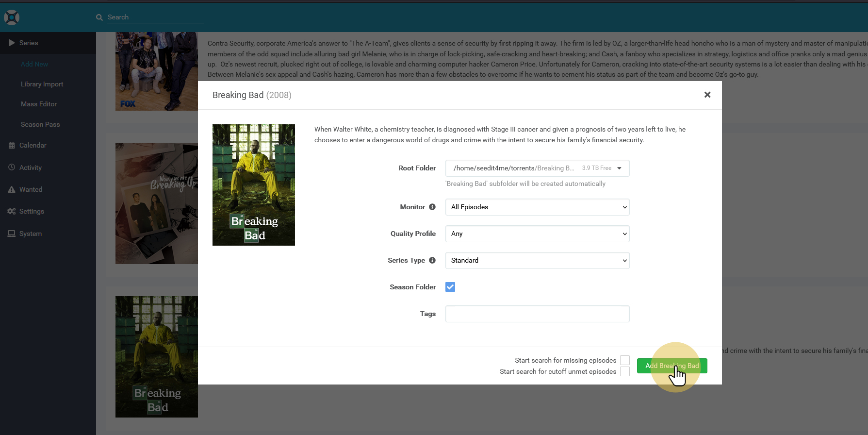868x435 pixels.
Task: Go to Add New in sidebar
Action: pyautogui.click(x=34, y=64)
